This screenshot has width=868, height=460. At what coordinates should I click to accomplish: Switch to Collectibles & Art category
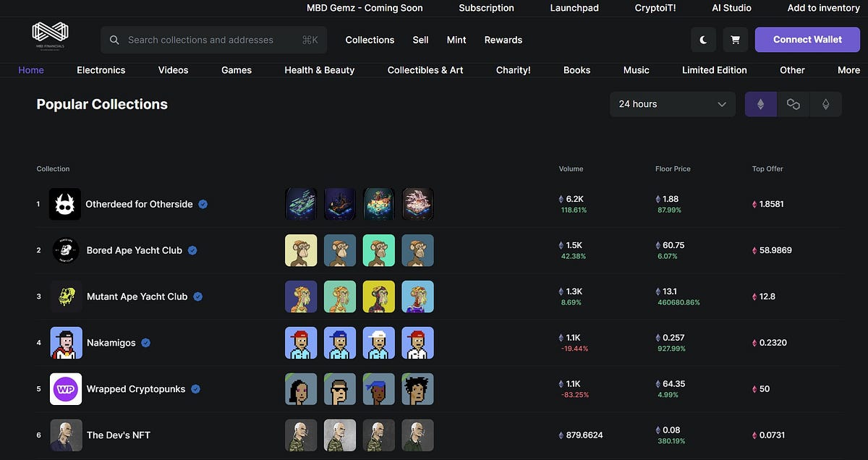tap(425, 70)
